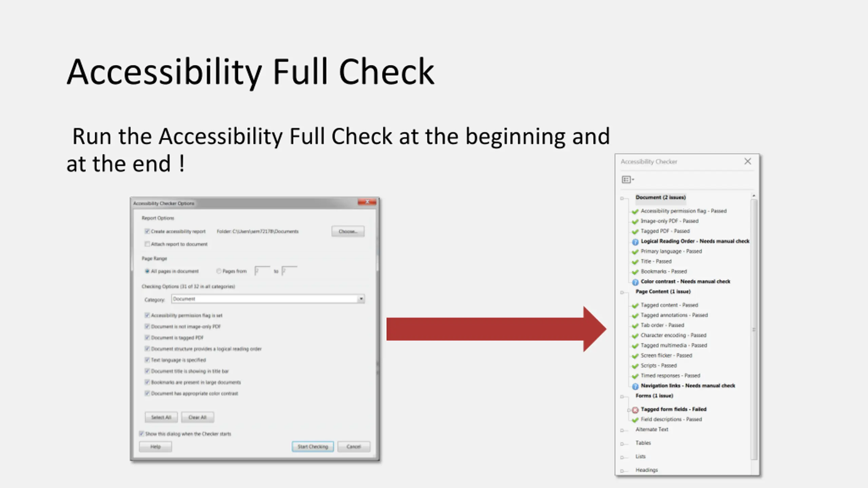
Task: Collapse the Document (2 issues) tree node
Action: pyautogui.click(x=622, y=198)
